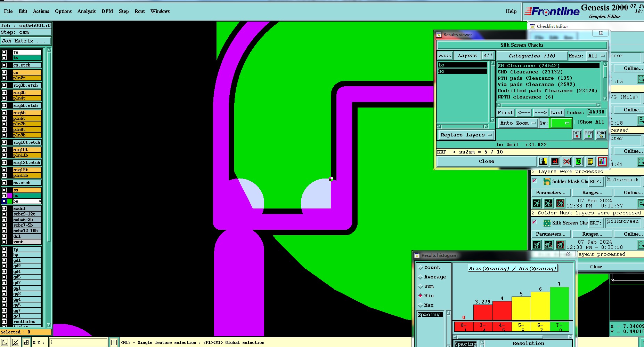This screenshot has height=347, width=644.
Task: Click the second runner icon under Silk Screen Checks
Action: [x=549, y=245]
